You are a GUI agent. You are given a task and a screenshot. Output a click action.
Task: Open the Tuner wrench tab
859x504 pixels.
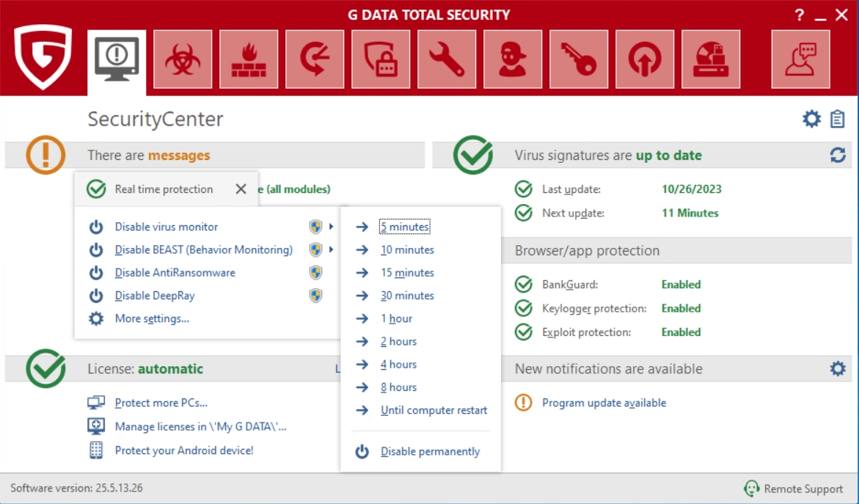point(447,59)
